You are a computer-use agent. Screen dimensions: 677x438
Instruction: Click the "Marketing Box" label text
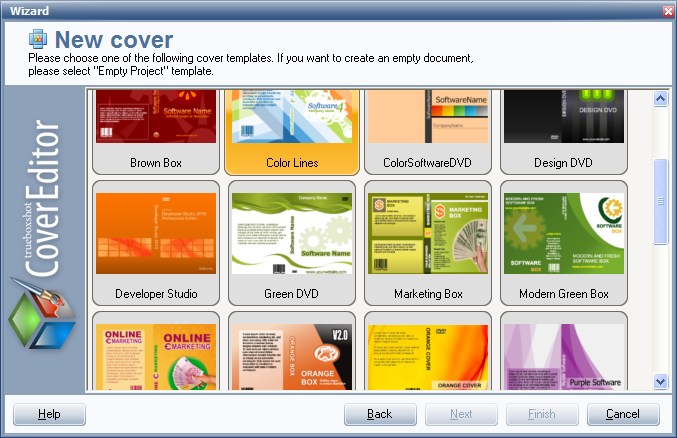(428, 294)
